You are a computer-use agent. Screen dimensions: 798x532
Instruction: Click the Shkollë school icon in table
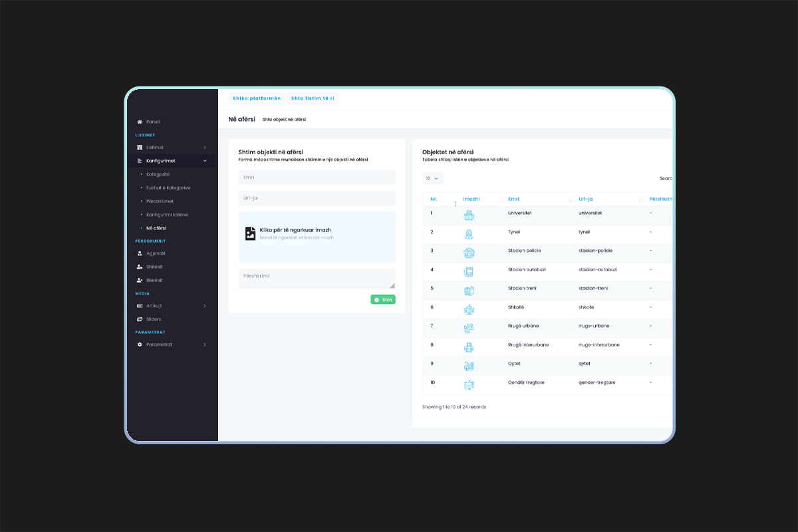click(469, 309)
